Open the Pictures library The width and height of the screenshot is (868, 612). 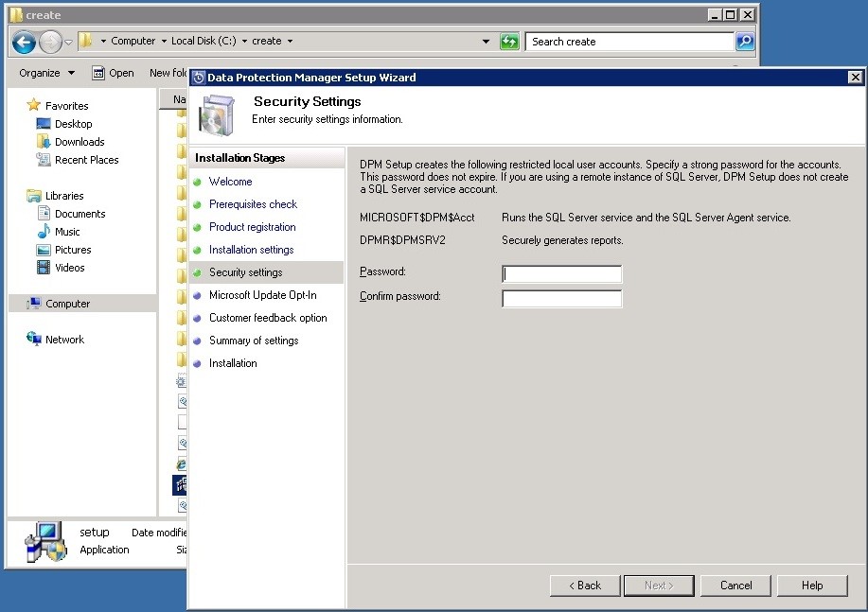(73, 250)
